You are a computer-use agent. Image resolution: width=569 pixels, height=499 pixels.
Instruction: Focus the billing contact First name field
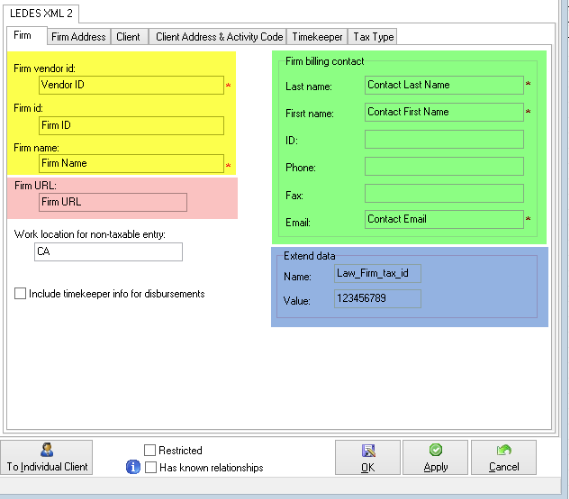pos(444,112)
